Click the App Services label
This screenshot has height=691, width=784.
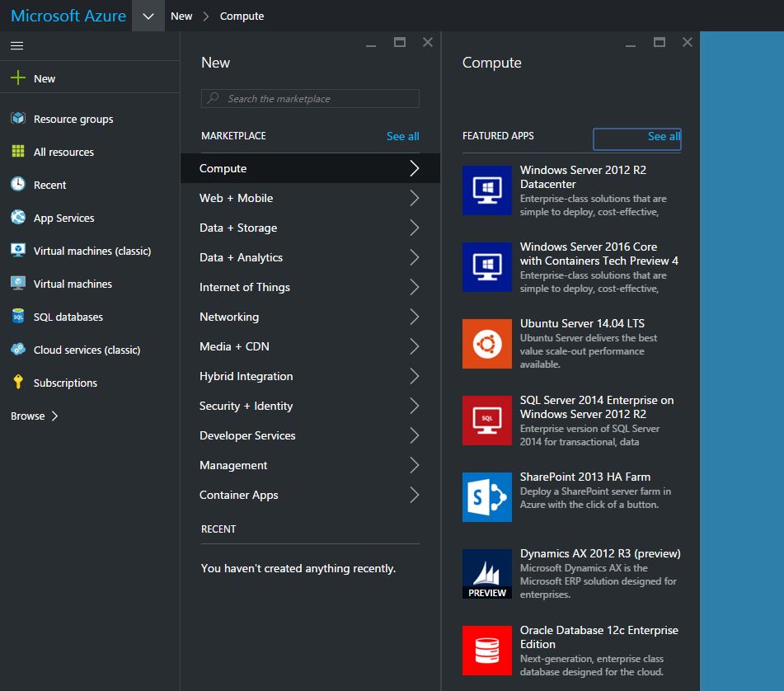coord(63,218)
